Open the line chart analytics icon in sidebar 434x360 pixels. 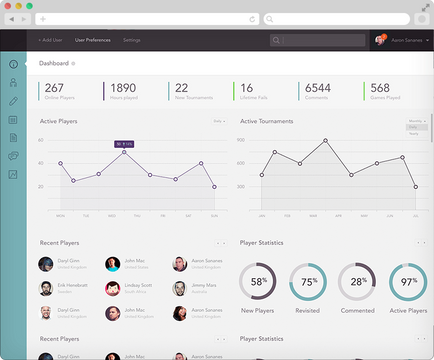pyautogui.click(x=13, y=174)
